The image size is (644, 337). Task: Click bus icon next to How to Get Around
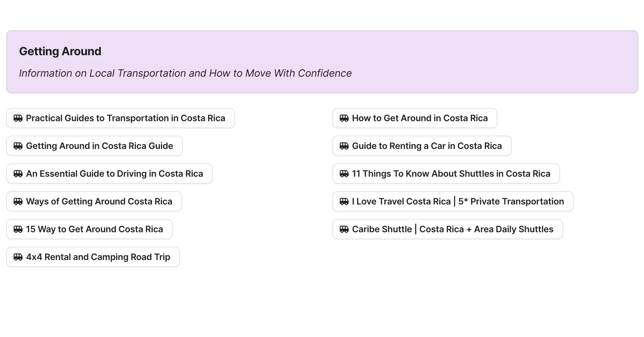tap(344, 118)
